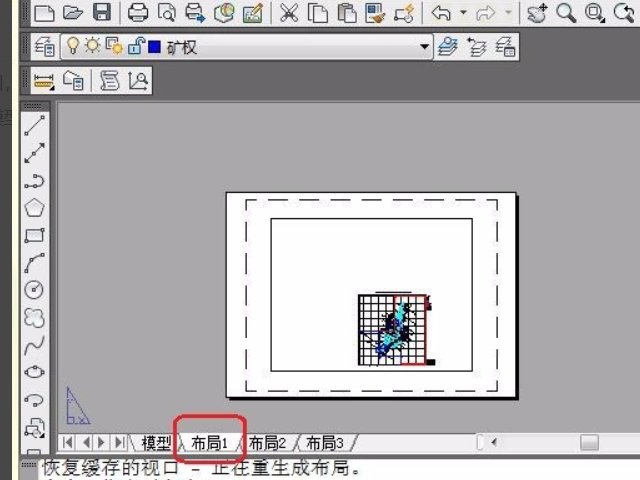The image size is (640, 480).
Task: Select the Polygon drawing tool
Action: coord(35,208)
